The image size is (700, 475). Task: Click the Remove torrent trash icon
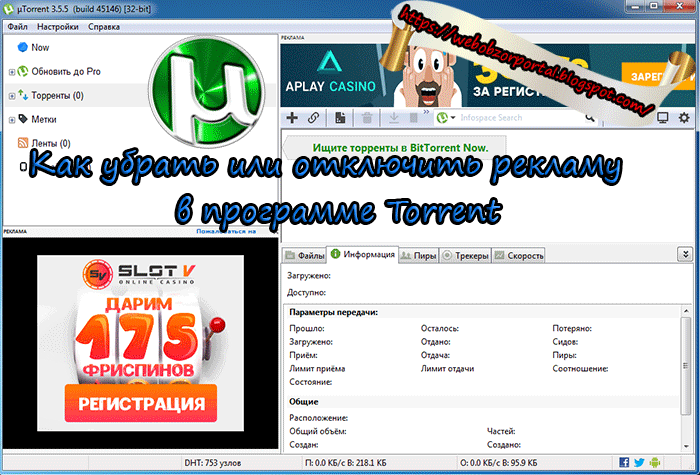point(367,118)
